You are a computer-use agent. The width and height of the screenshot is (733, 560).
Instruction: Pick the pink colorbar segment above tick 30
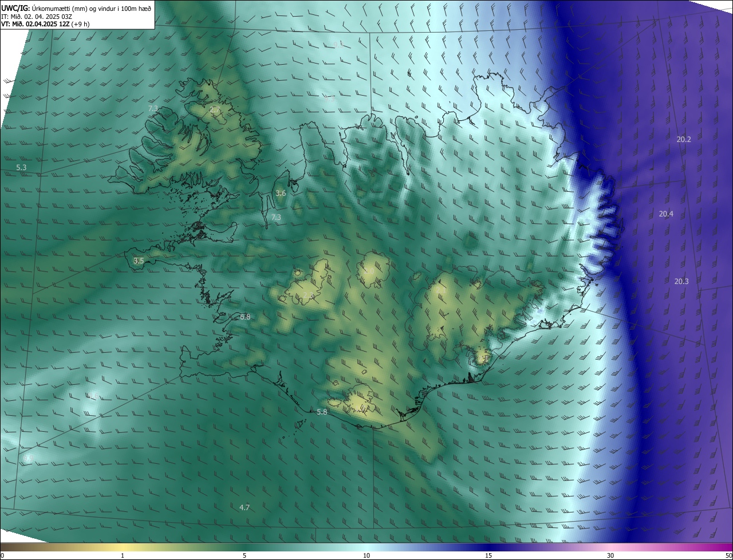point(610,547)
